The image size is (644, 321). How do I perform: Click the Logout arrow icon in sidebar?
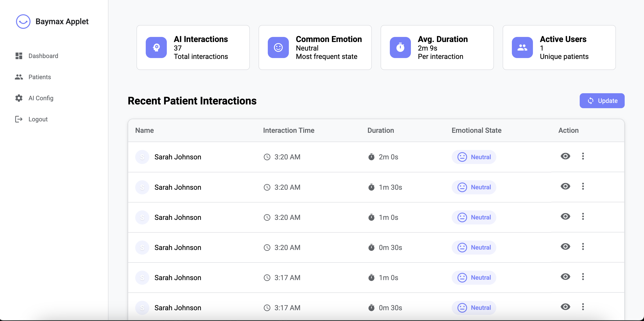pyautogui.click(x=19, y=119)
